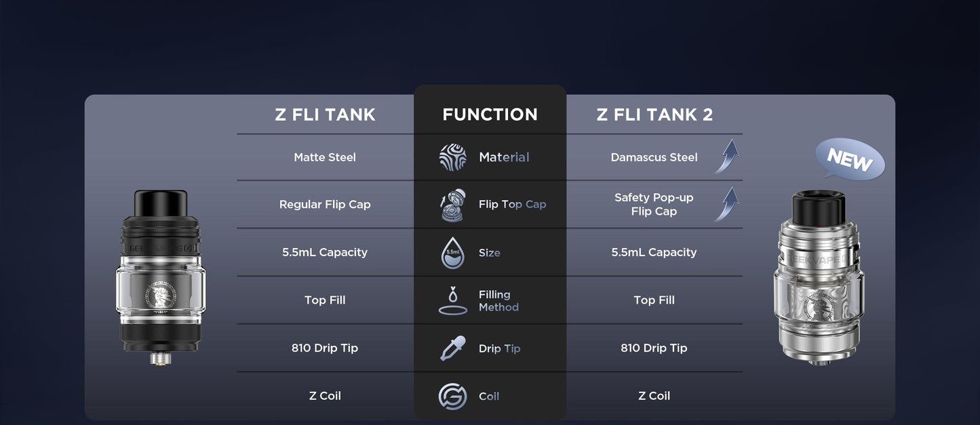The image size is (980, 425).
Task: Click the Material swirl pattern icon
Action: (452, 157)
